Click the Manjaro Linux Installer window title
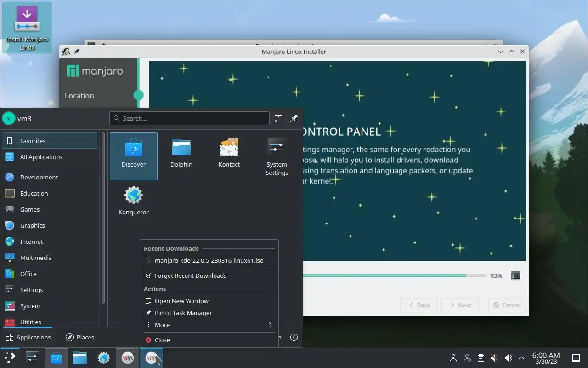588x368 pixels. pos(294,52)
